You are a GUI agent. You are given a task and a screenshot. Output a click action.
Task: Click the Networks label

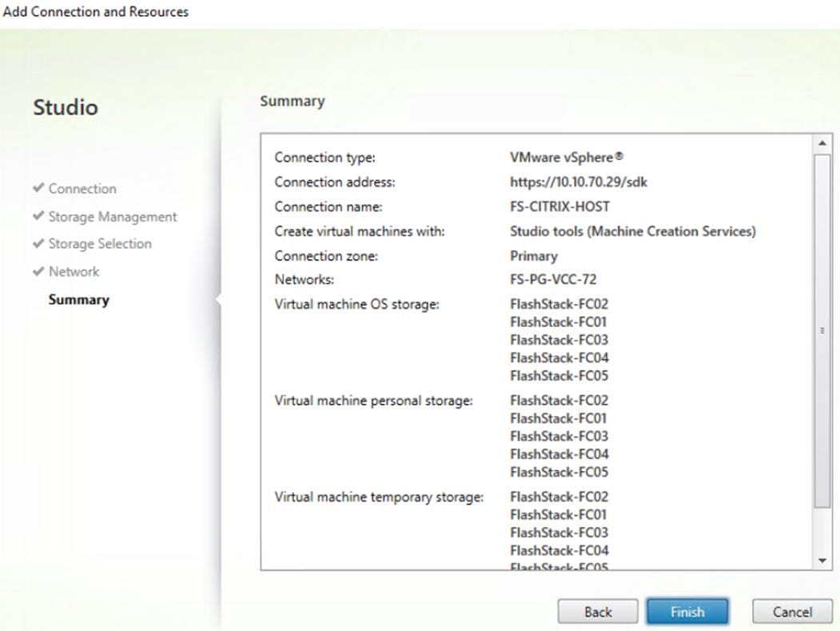(x=305, y=280)
